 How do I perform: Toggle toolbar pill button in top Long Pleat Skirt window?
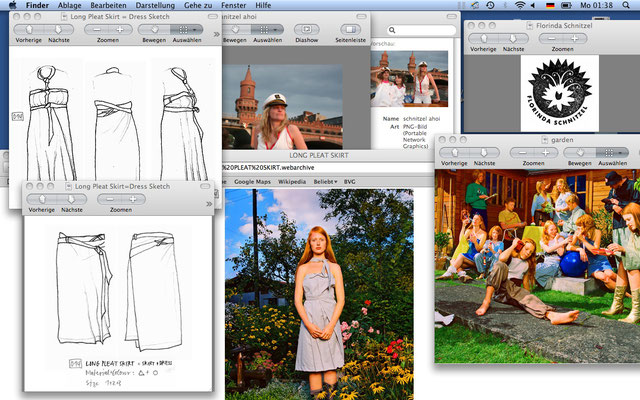213,16
